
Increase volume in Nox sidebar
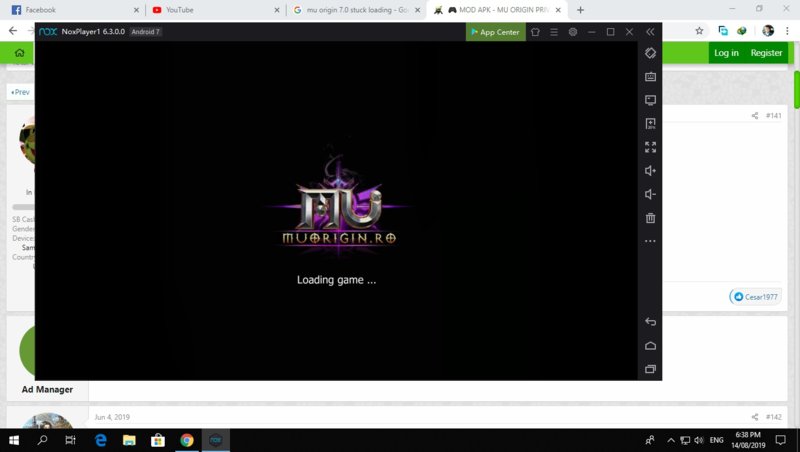point(650,171)
